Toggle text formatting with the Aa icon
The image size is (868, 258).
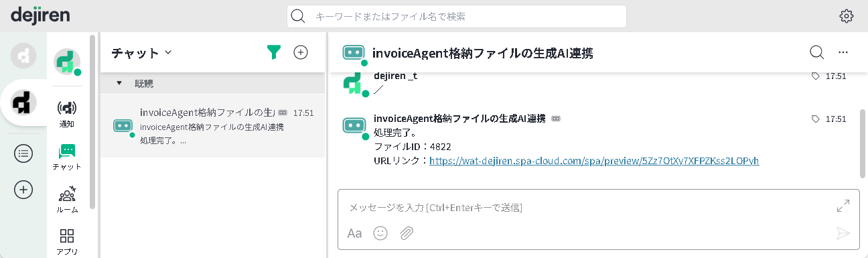coord(354,233)
